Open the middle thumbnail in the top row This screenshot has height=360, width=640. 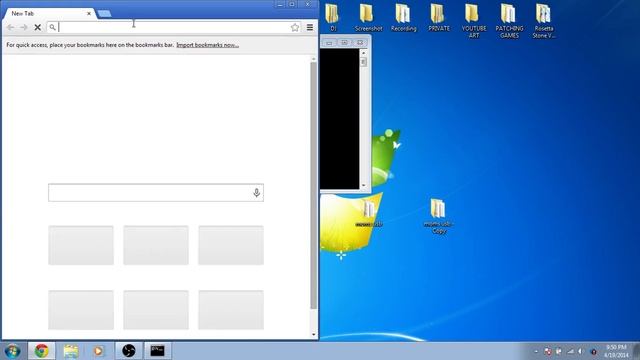point(156,245)
